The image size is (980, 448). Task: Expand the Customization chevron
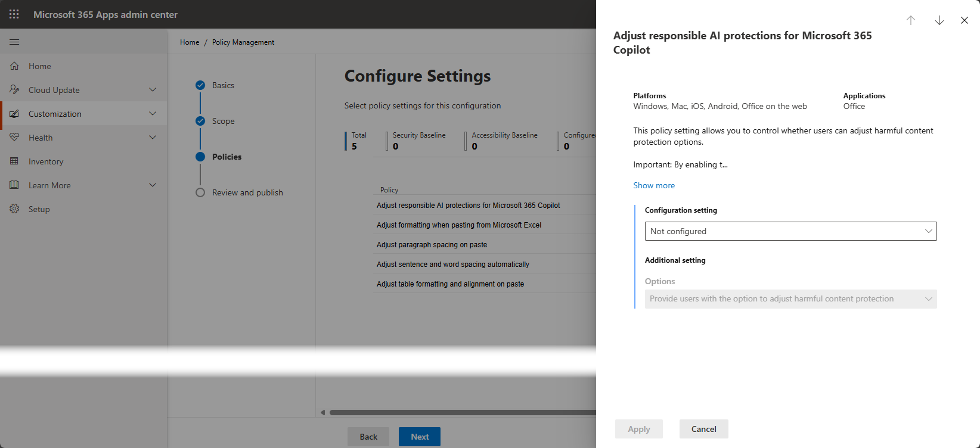[153, 114]
